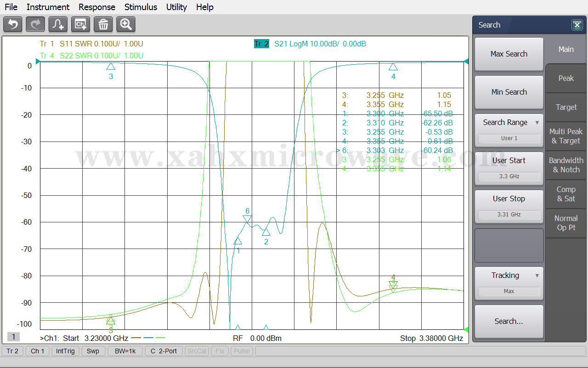Open the Response menu

pyautogui.click(x=97, y=7)
